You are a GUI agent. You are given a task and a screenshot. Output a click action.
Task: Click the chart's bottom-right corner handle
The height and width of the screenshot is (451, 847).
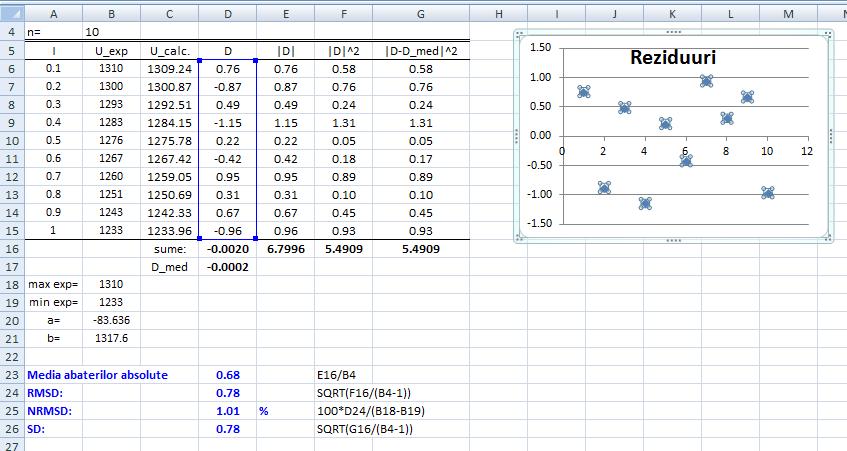coord(829,237)
